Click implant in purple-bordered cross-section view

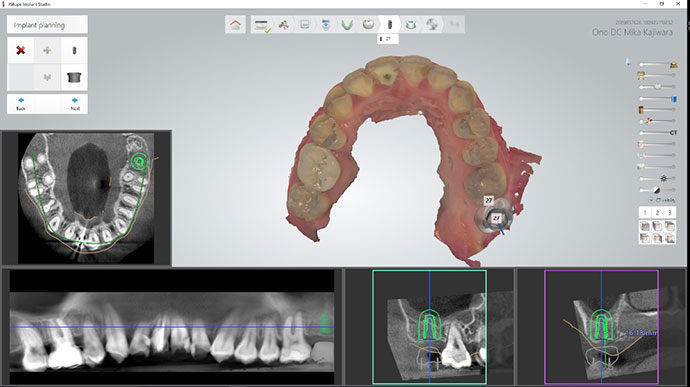[x=602, y=325]
